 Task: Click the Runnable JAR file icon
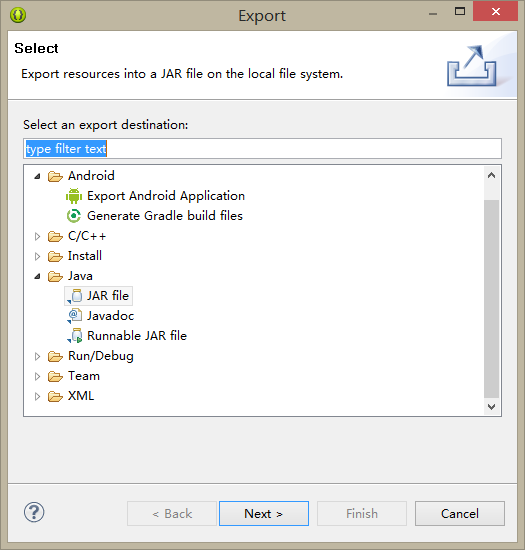[75, 336]
